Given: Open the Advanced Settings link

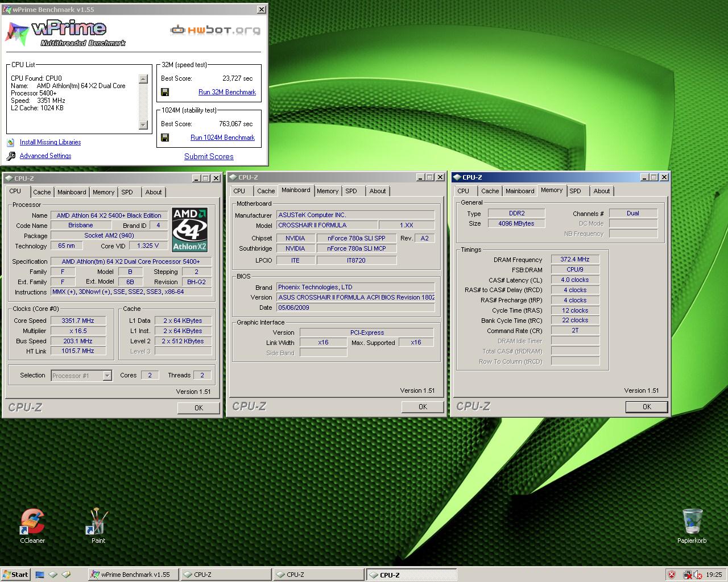Looking at the screenshot, I should [45, 156].
